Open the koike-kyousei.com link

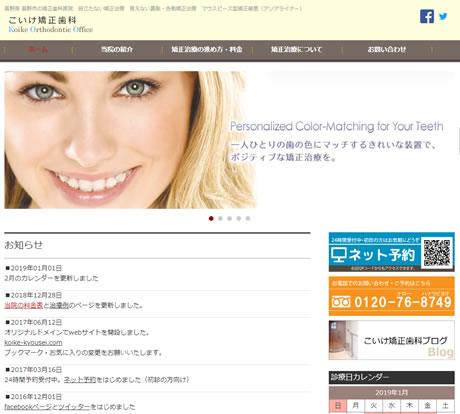[33, 342]
